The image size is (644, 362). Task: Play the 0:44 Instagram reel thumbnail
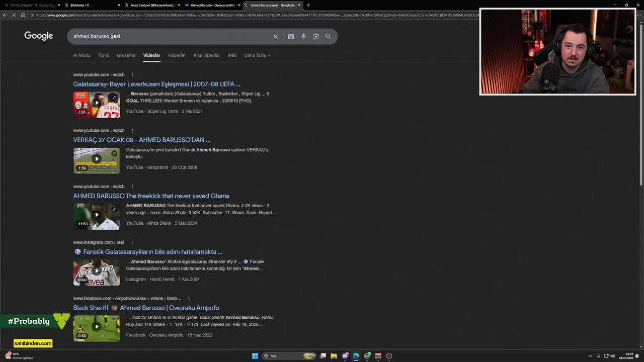pos(97,273)
